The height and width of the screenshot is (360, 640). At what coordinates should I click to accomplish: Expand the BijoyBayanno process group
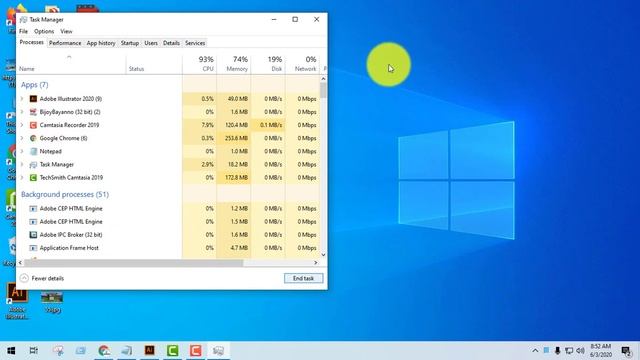[x=22, y=112]
